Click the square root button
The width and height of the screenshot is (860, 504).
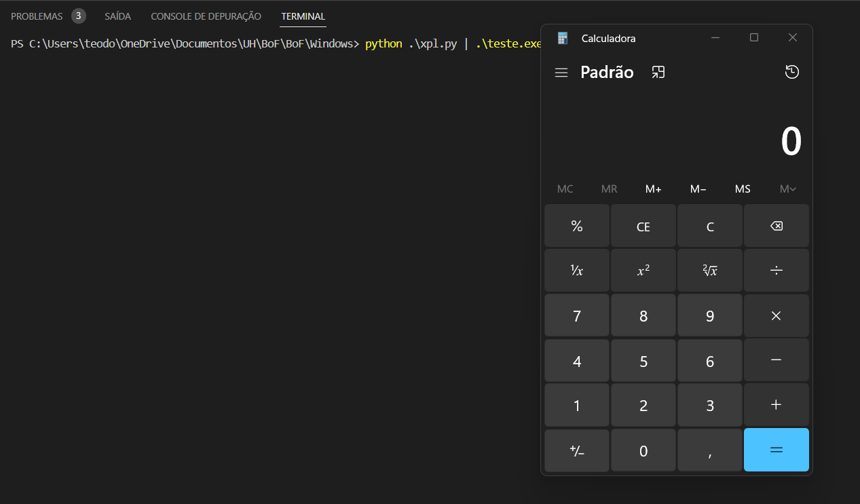coord(709,271)
